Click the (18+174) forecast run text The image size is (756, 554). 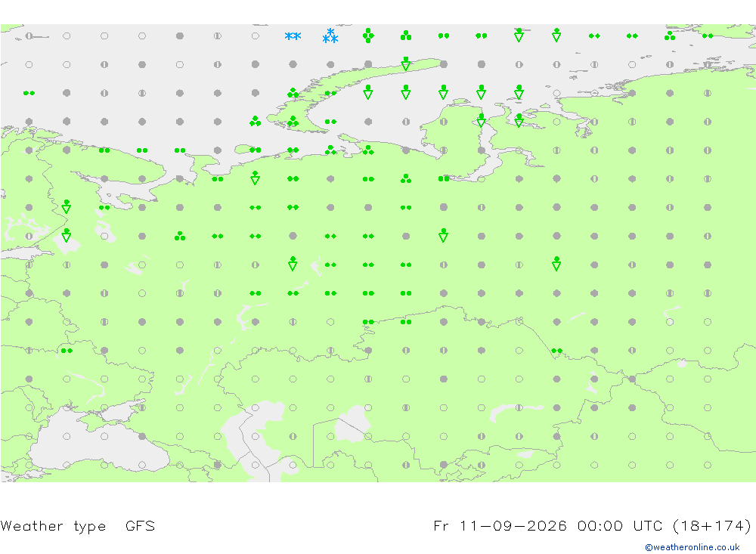711,525
